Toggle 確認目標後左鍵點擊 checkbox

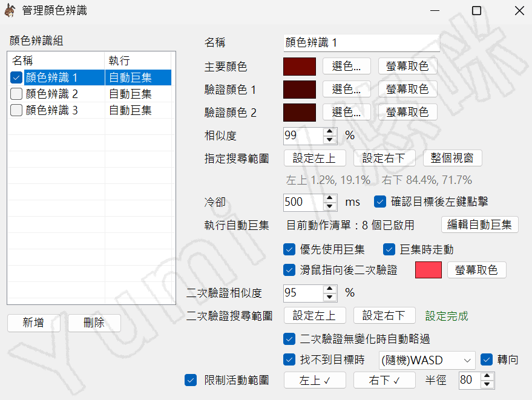tap(380, 202)
